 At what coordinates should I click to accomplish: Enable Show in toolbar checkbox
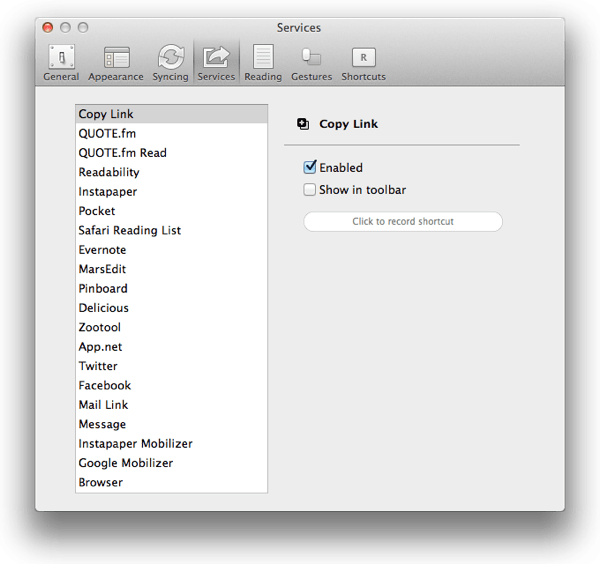click(310, 190)
